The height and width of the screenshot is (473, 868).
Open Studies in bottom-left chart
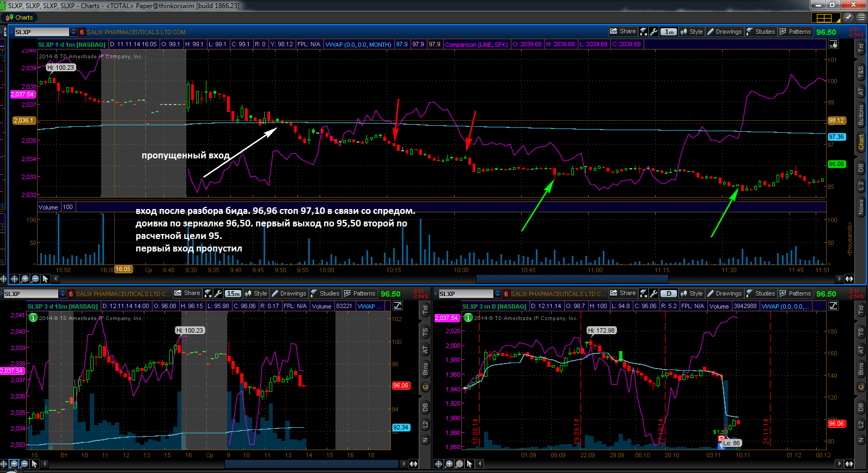(325, 293)
